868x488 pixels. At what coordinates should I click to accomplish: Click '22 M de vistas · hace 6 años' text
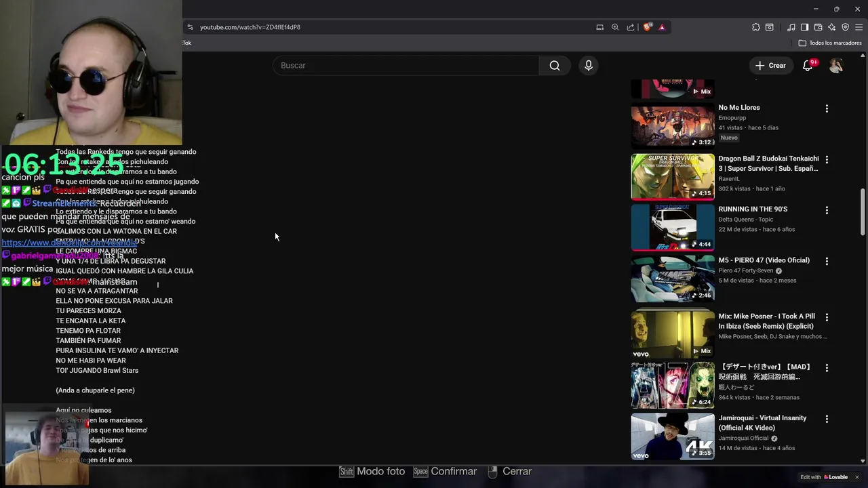tap(756, 229)
